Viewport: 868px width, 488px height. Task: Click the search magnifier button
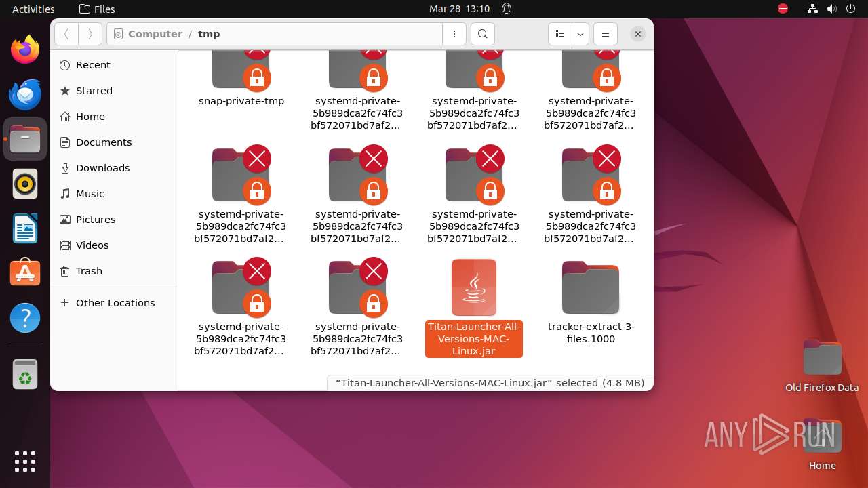(482, 34)
